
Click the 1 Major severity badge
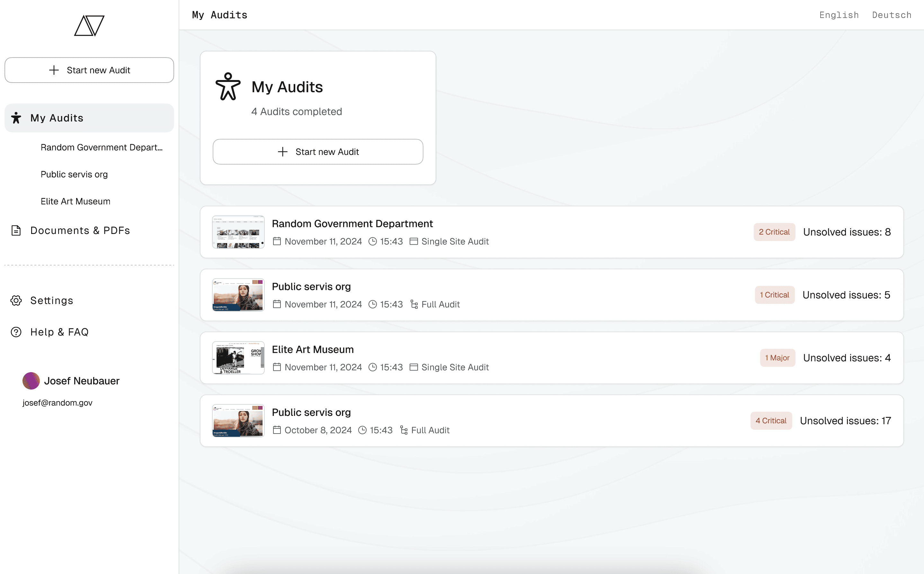tap(777, 358)
